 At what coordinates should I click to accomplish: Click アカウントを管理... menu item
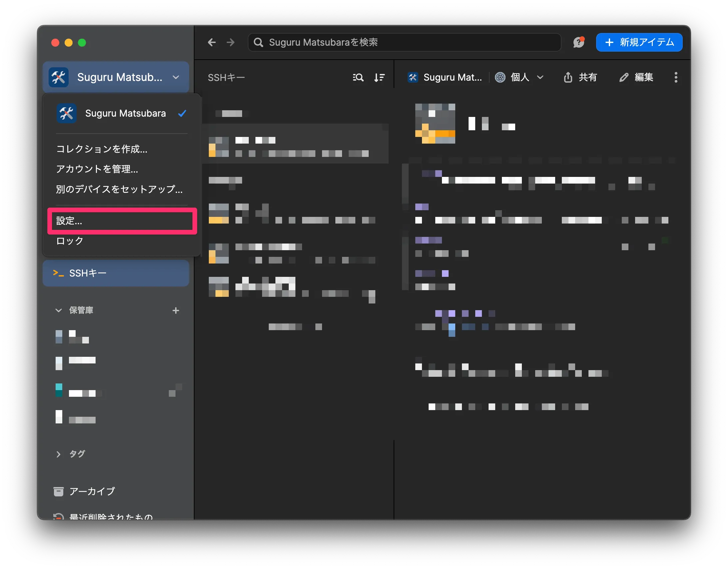(x=97, y=169)
